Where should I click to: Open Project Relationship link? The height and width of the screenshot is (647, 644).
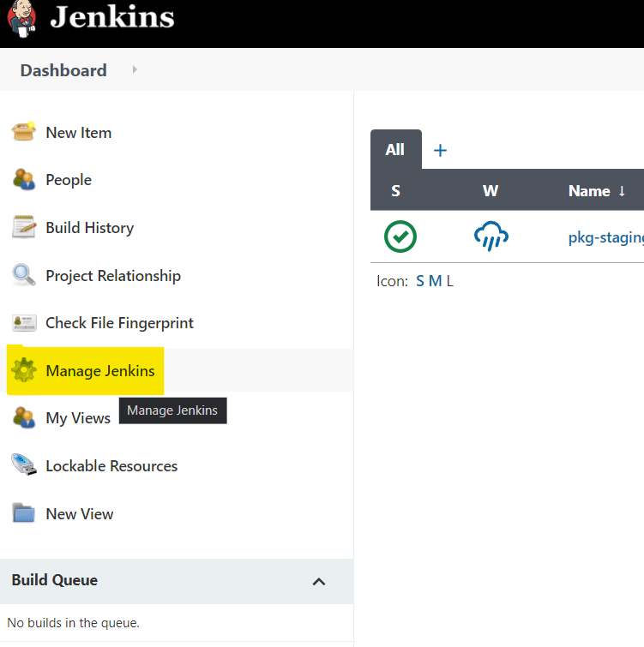click(113, 276)
